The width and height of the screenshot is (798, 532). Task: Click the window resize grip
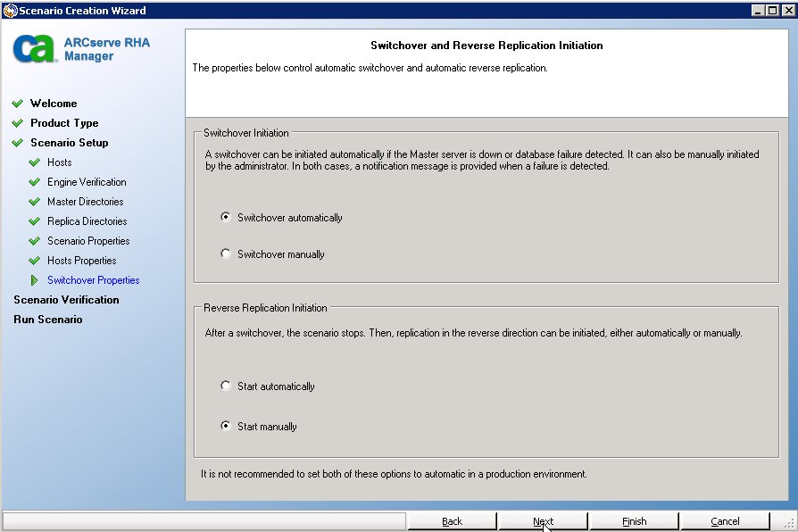click(789, 523)
